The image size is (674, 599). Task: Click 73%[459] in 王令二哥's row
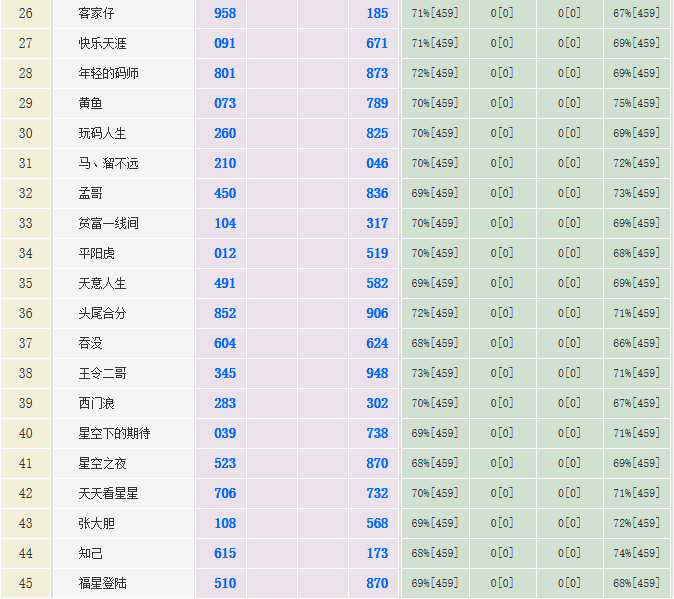(x=434, y=373)
